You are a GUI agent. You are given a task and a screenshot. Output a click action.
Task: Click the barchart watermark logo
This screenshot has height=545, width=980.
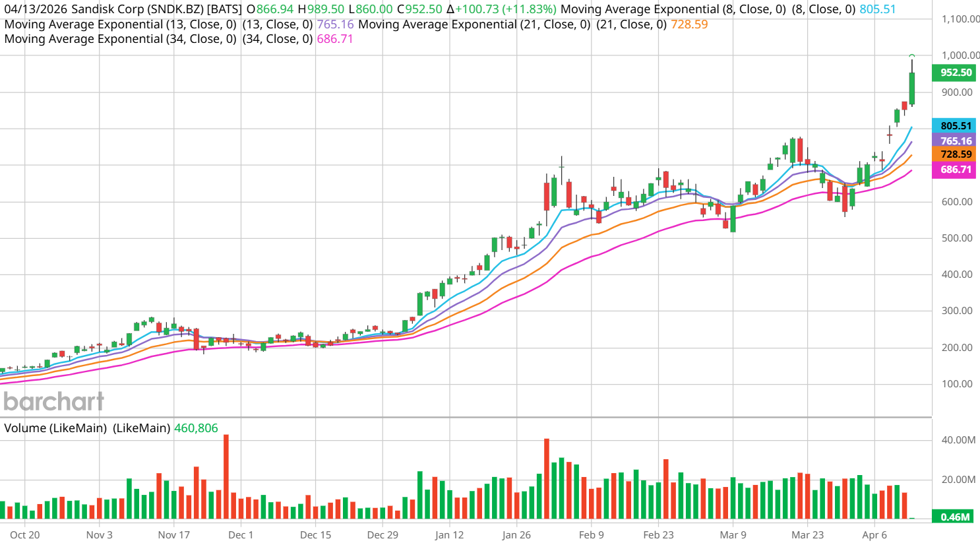coord(53,401)
